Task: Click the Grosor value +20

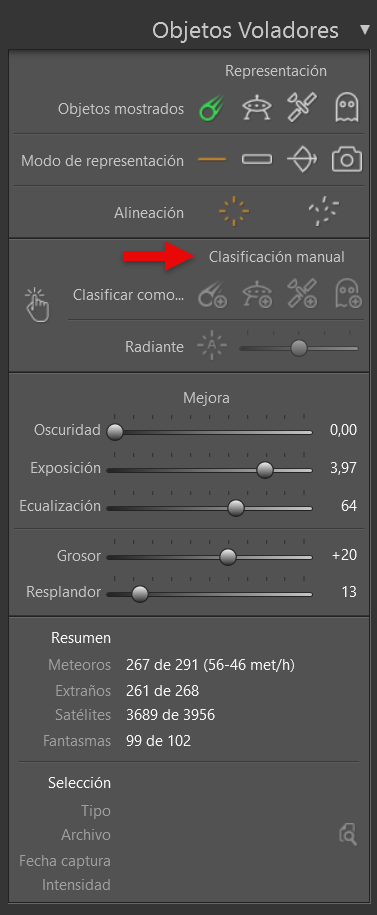Action: point(344,555)
